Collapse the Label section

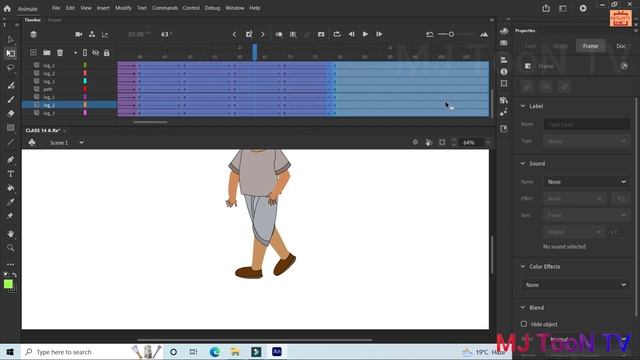click(x=523, y=106)
